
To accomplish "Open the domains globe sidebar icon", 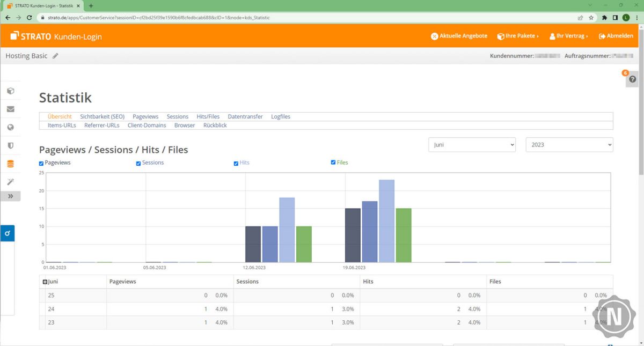I will coord(10,127).
